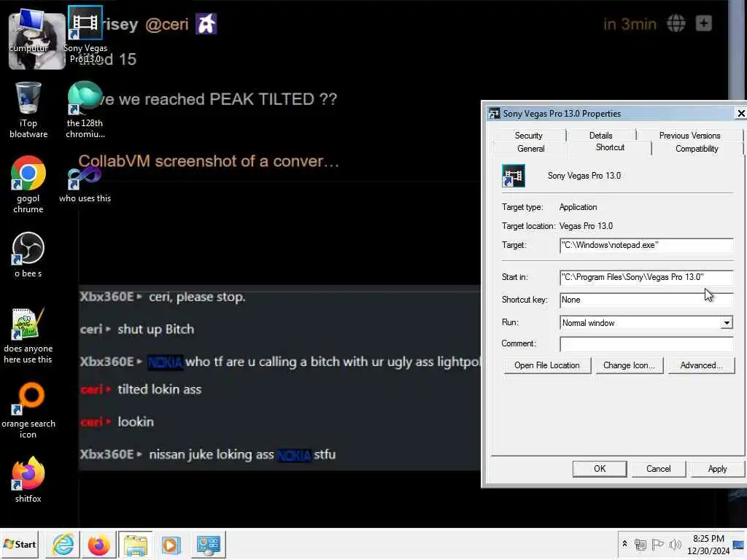Click chat line 'shut up Bitch'
The image size is (747, 560).
point(156,329)
